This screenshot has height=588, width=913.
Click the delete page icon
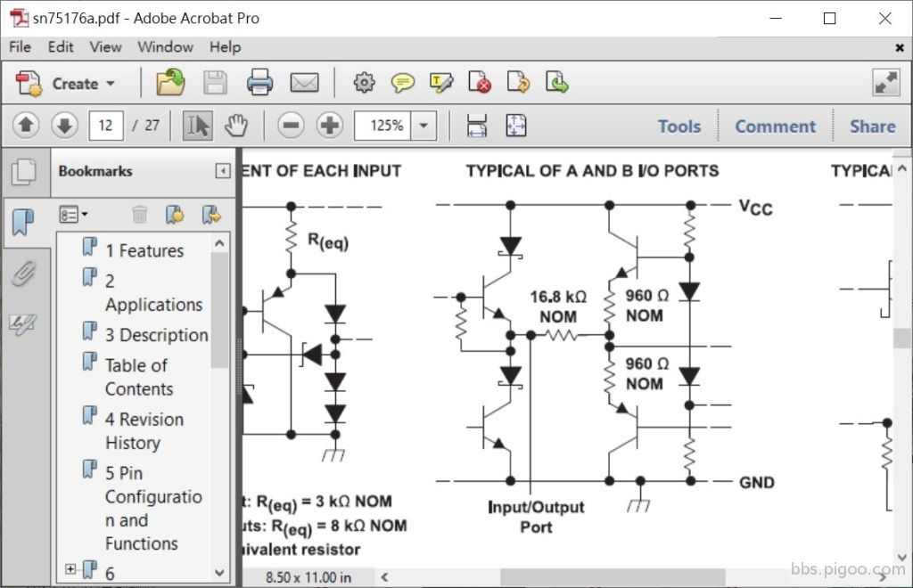479,83
